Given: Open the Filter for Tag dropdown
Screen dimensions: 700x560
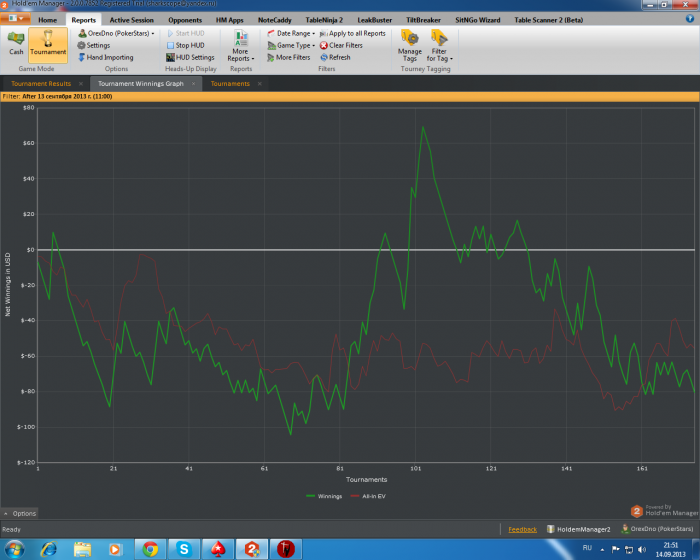Looking at the screenshot, I should (439, 45).
